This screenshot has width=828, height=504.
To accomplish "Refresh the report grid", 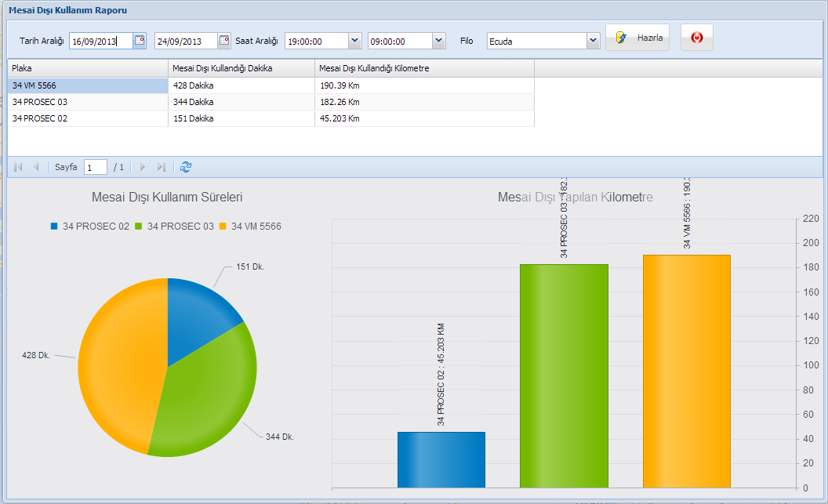I will (x=185, y=167).
